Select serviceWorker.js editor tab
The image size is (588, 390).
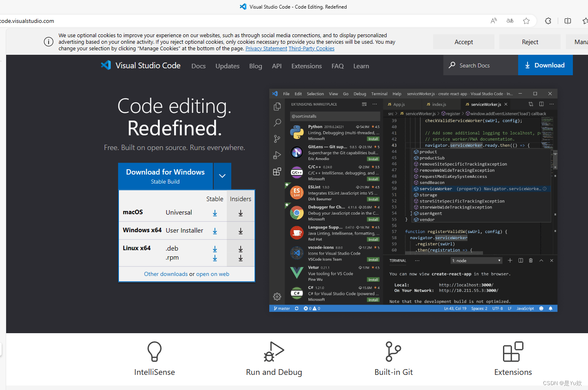tap(486, 104)
